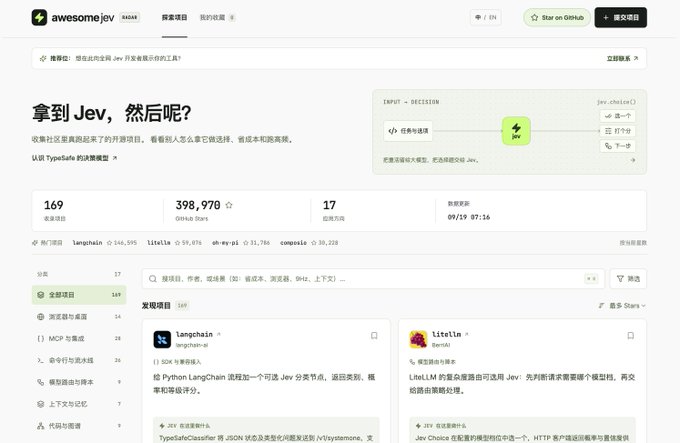Bookmark the litellm project card

(631, 336)
